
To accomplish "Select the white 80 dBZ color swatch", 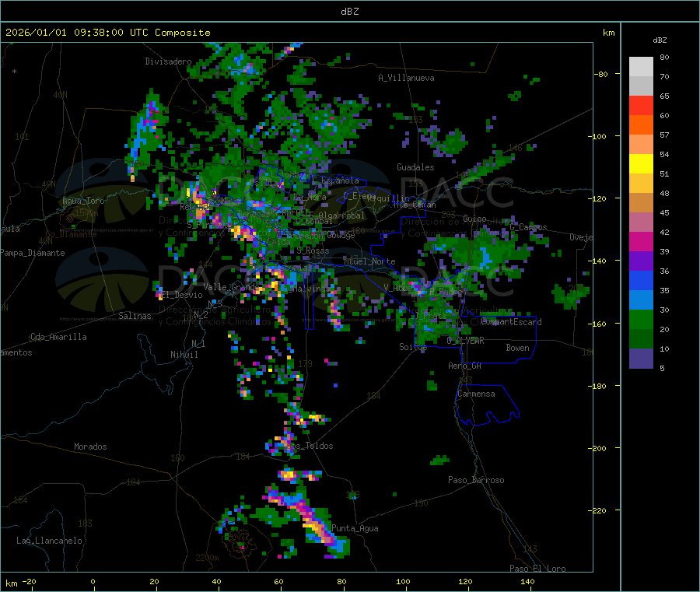I will [641, 67].
